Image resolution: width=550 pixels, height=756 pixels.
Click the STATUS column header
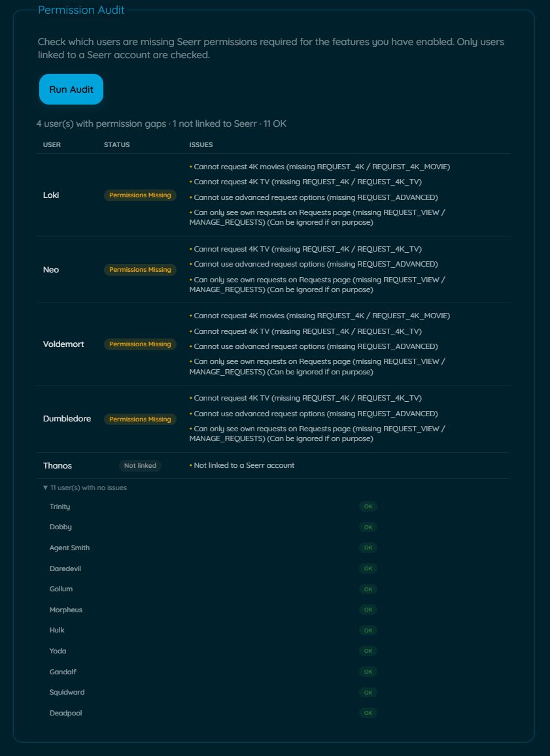(117, 144)
